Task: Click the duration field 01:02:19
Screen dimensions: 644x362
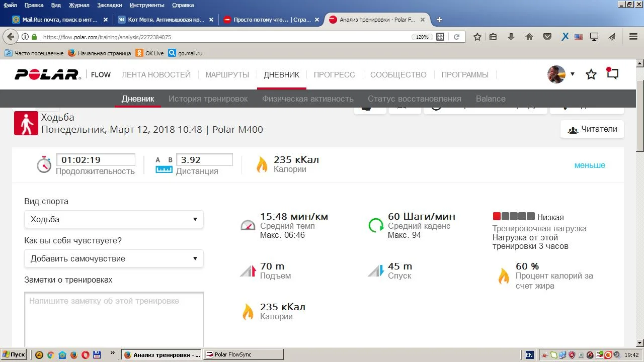Action: point(96,160)
